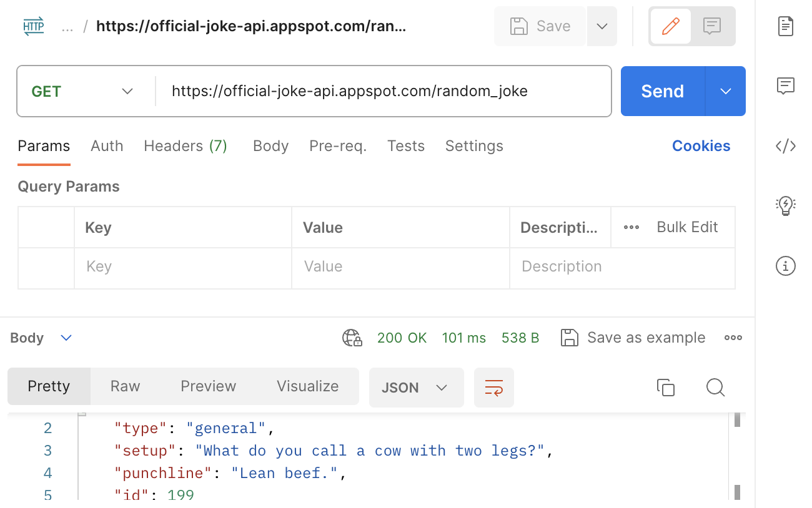Send the request

[662, 91]
